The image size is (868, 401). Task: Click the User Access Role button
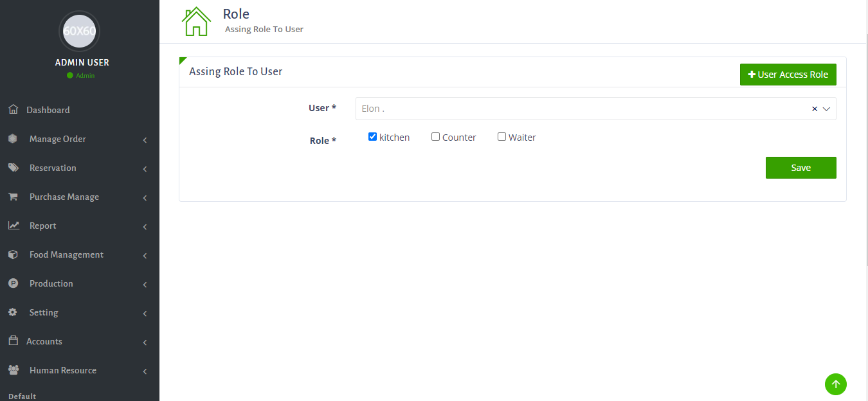coord(788,75)
